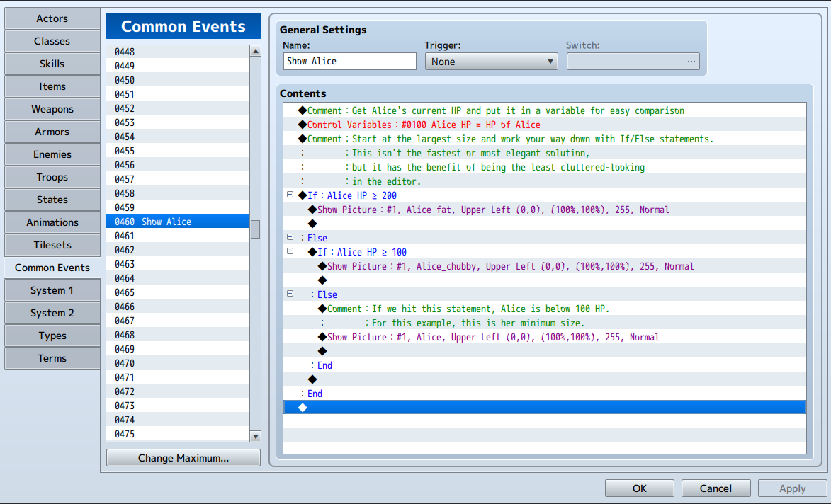Viewport: 831px width, 504px height.
Task: Click the Cancel button
Action: [x=716, y=488]
